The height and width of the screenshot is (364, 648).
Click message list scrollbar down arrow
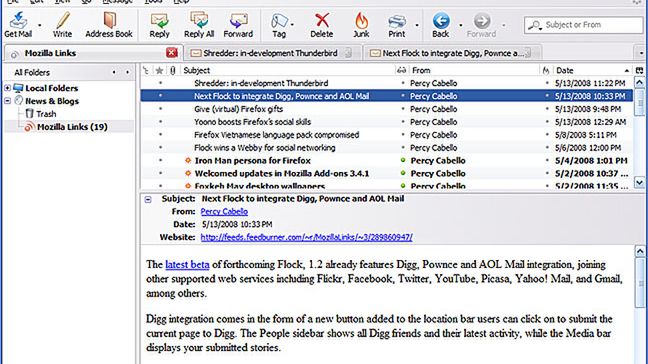pyautogui.click(x=639, y=182)
